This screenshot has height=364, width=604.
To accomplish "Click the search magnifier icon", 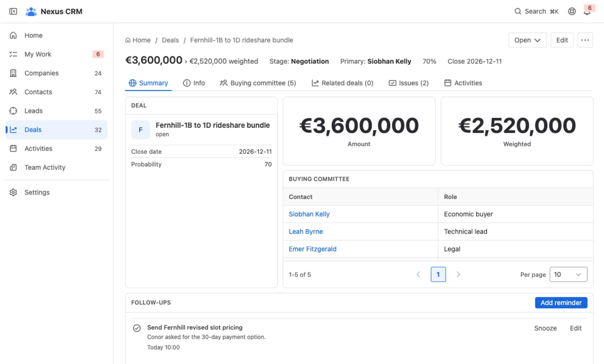I will click(518, 11).
